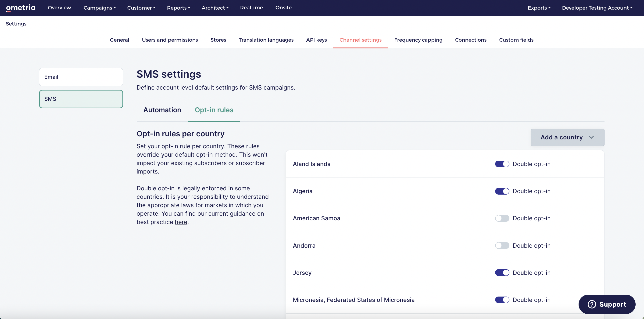644x319 pixels.
Task: Open the Custom fields tab
Action: tap(516, 40)
